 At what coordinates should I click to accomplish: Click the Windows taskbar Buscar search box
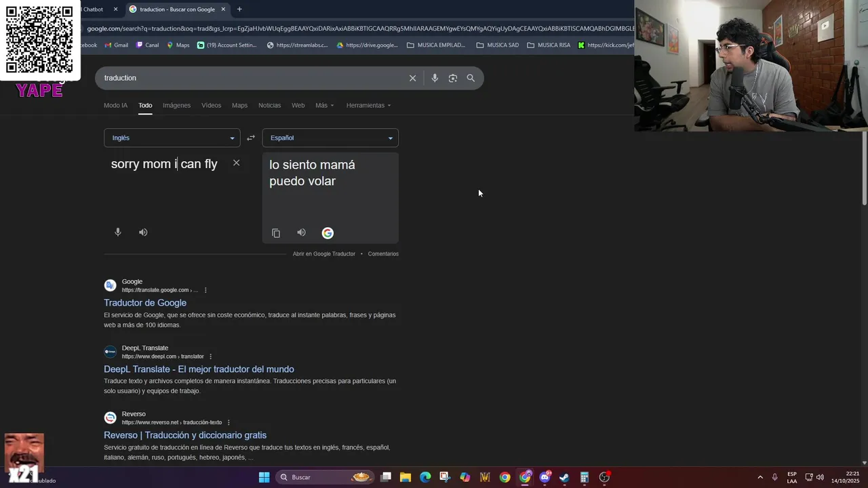click(325, 477)
